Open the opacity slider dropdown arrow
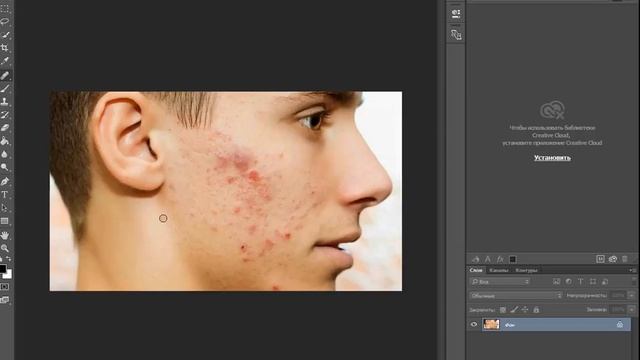The width and height of the screenshot is (640, 360). (x=631, y=295)
